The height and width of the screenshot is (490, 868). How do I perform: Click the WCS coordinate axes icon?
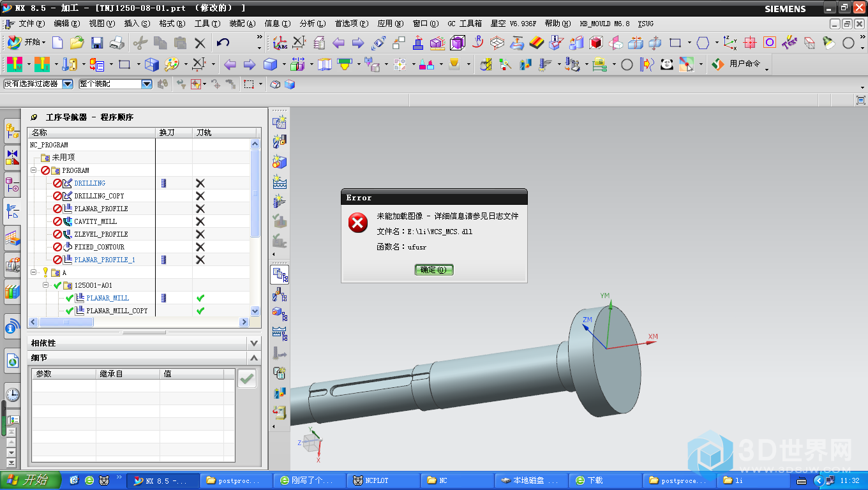[730, 43]
